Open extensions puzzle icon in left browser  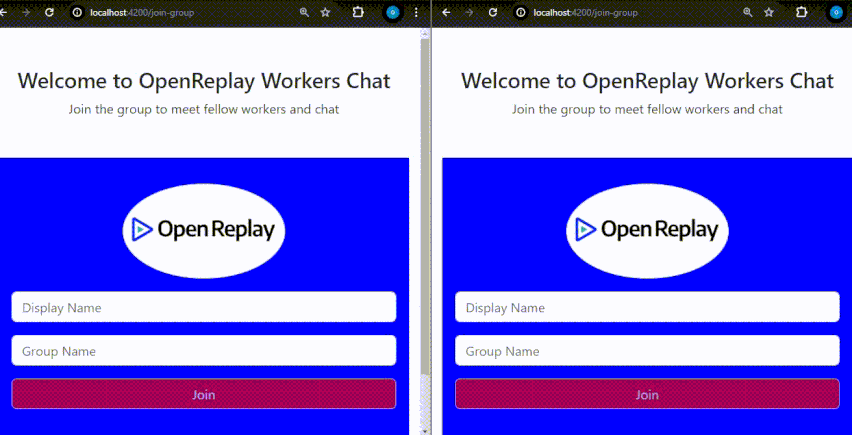click(358, 12)
